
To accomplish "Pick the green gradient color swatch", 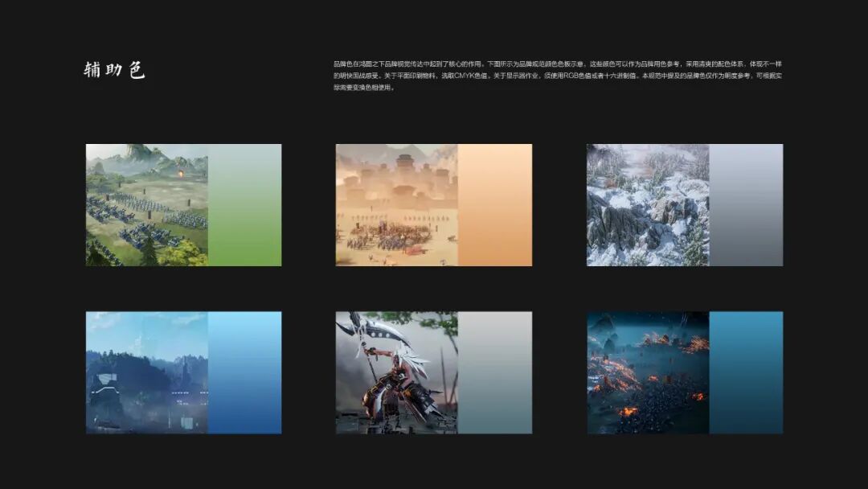I will pos(244,205).
